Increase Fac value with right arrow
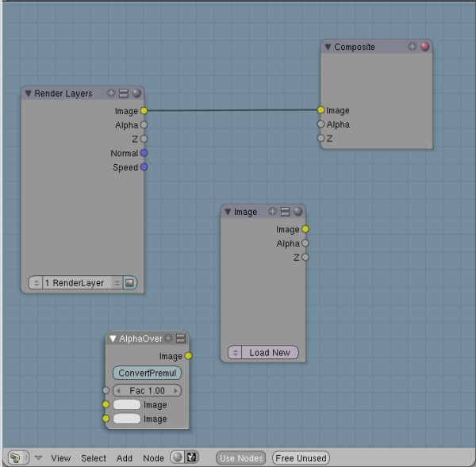The height and width of the screenshot is (467, 476). (x=176, y=391)
